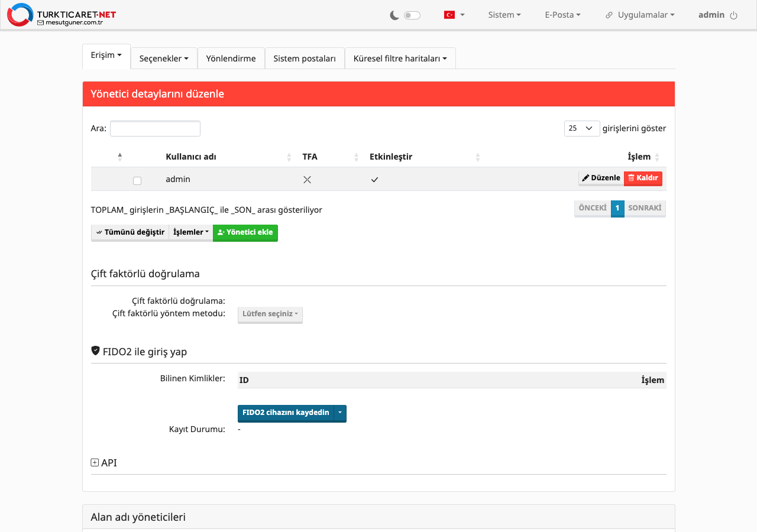Sort table by Kullanıcı adı column
Viewport: 757px width, 532px height.
pos(227,157)
